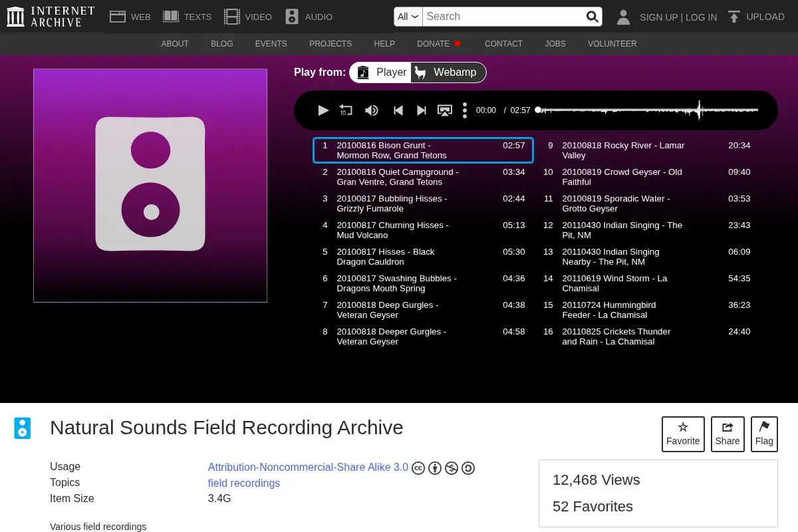
Task: Play track 4 Churning Hisses
Action: (x=423, y=230)
